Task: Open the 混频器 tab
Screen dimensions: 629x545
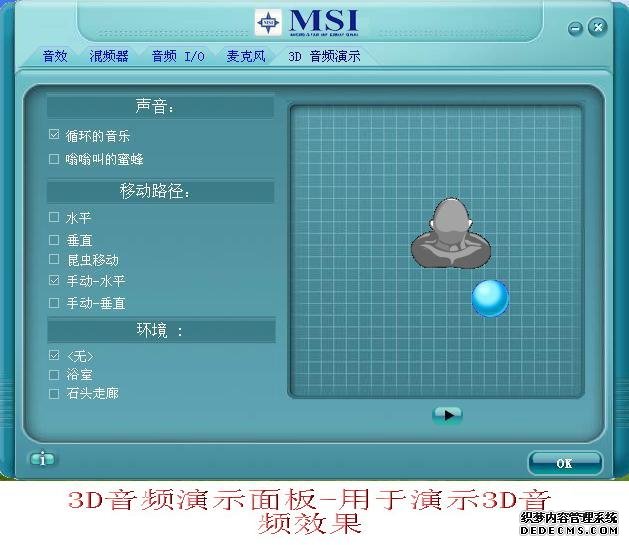Action: click(109, 56)
